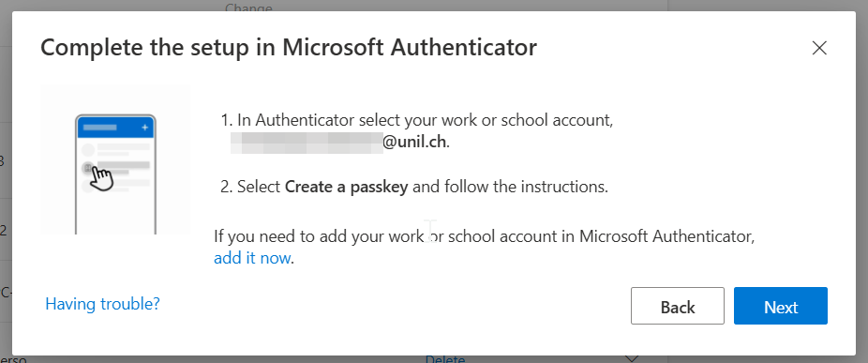This screenshot has width=868, height=363.
Task: Click the Delete link in the background page
Action: coord(445,359)
